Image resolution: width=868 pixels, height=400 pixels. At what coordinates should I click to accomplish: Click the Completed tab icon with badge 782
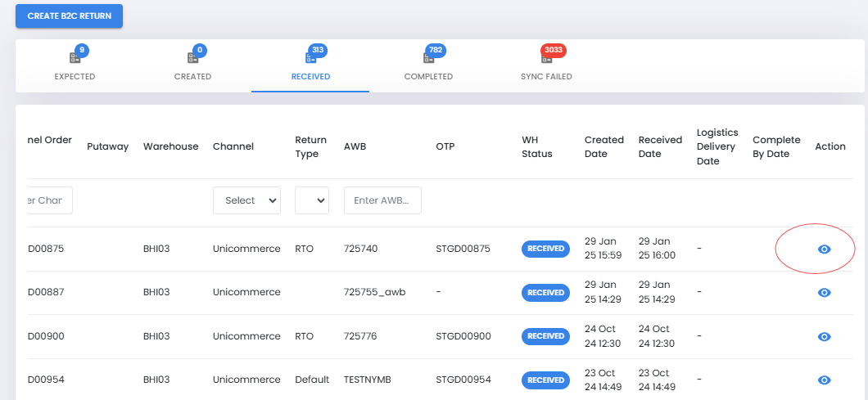428,57
